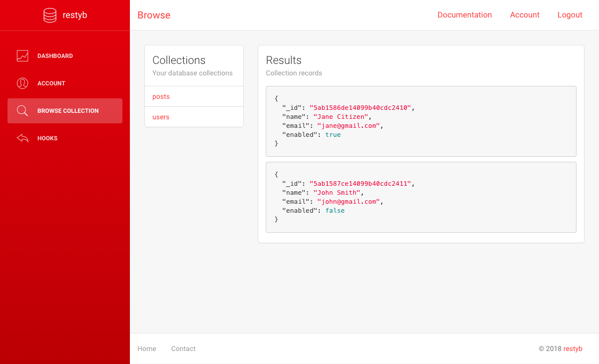Screen dimensions: 599x364
Task: Click the Home footer link
Action: pos(147,349)
